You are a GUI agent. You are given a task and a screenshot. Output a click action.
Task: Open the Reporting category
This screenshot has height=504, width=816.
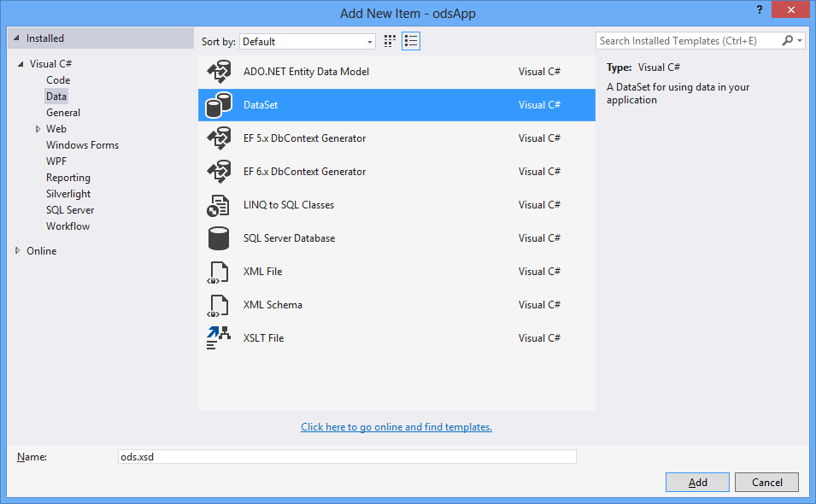pos(68,178)
